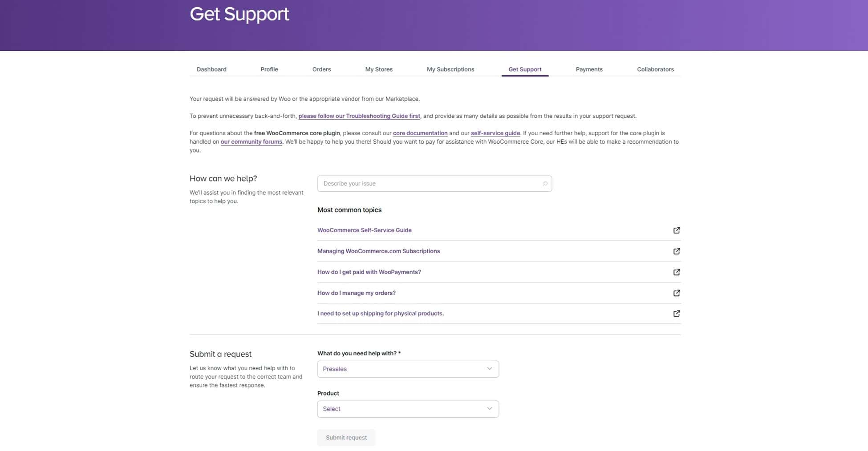Switch to the Collaborators tab

(655, 69)
